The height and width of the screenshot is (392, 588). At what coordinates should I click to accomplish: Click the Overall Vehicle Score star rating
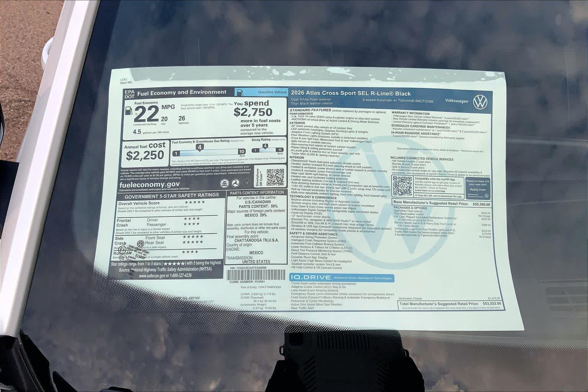point(194,203)
